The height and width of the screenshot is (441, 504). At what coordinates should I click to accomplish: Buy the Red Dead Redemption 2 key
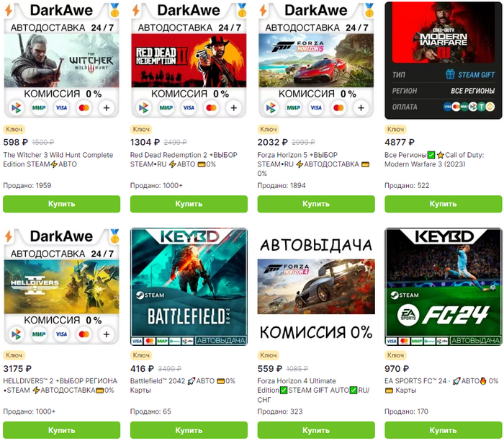189,204
